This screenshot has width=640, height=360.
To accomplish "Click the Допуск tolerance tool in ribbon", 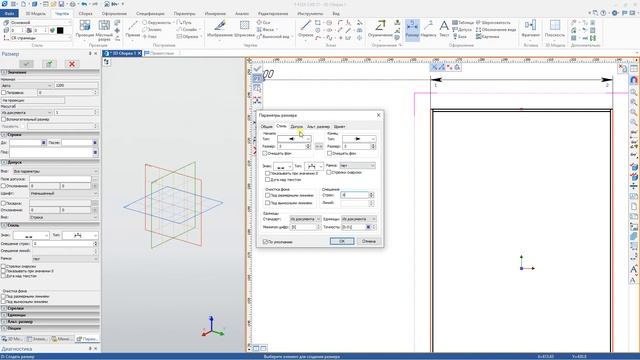I will click(x=462, y=29).
